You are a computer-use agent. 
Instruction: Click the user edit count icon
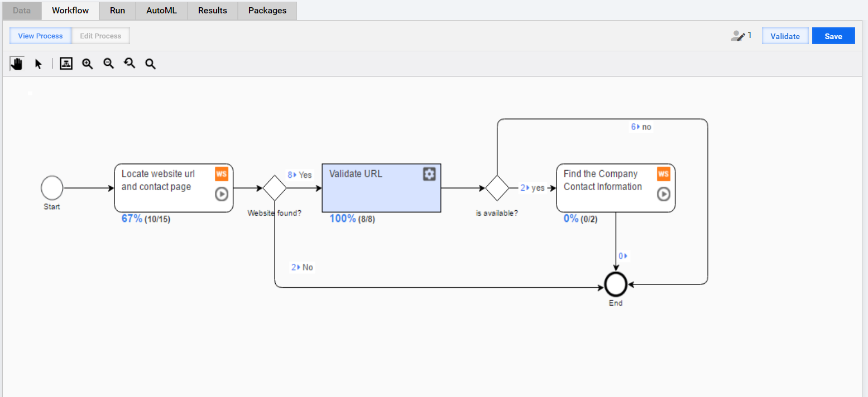pos(738,36)
